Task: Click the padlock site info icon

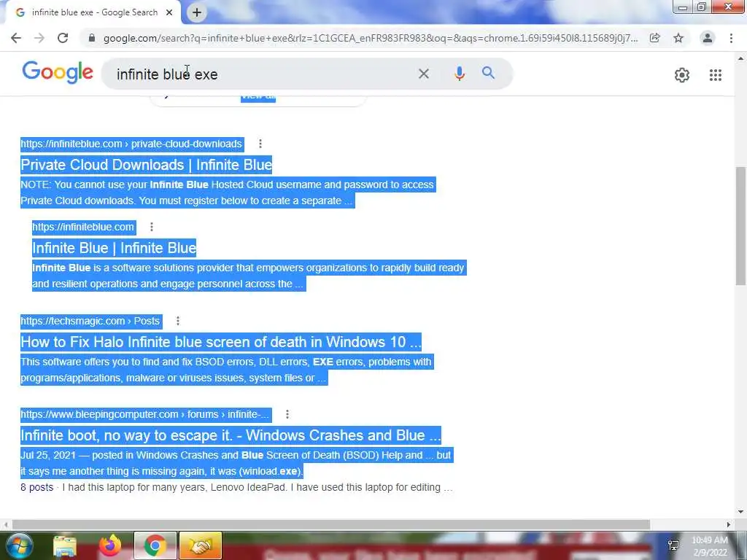Action: [91, 38]
